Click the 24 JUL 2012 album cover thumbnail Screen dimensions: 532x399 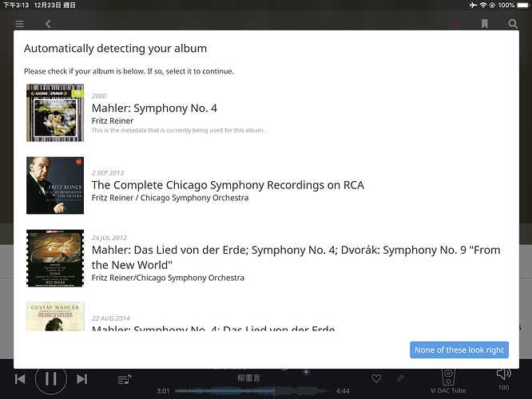pyautogui.click(x=55, y=259)
